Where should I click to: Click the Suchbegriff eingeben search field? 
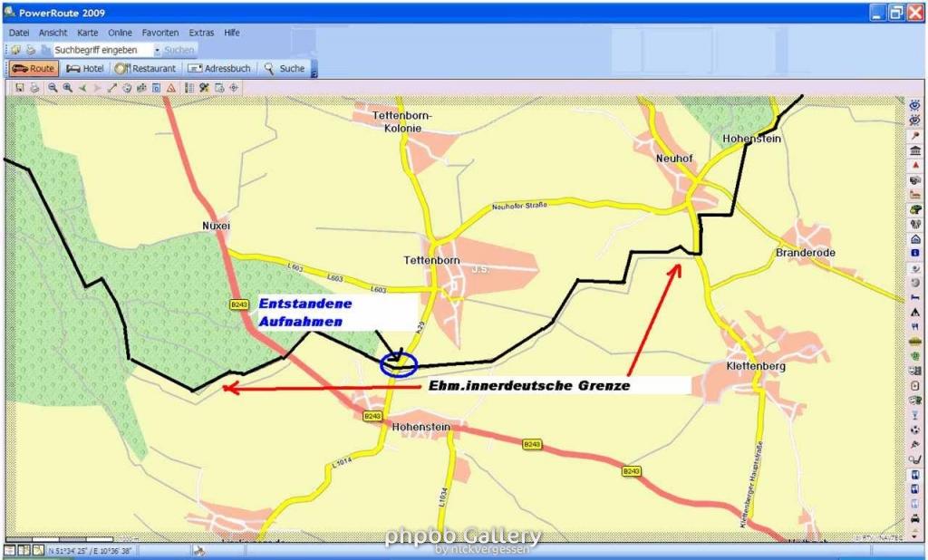[x=101, y=51]
